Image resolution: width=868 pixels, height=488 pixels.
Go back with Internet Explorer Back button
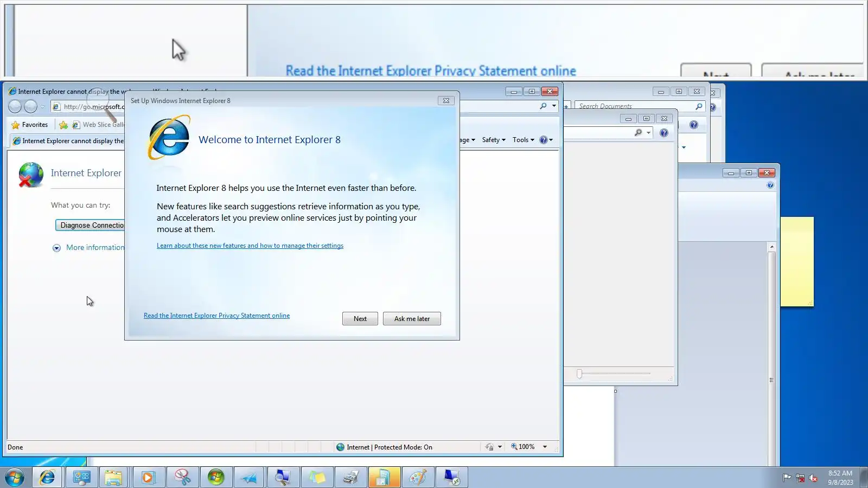point(15,107)
